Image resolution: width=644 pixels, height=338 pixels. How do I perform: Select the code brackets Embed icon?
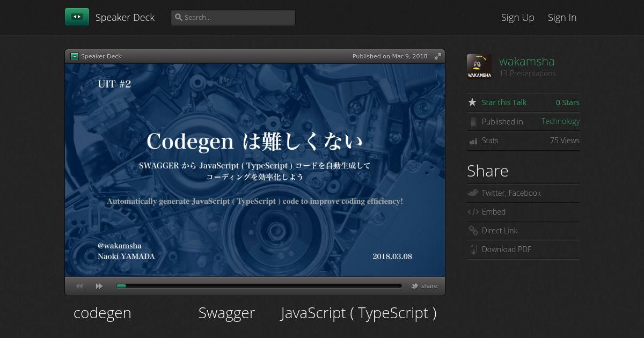[473, 212]
